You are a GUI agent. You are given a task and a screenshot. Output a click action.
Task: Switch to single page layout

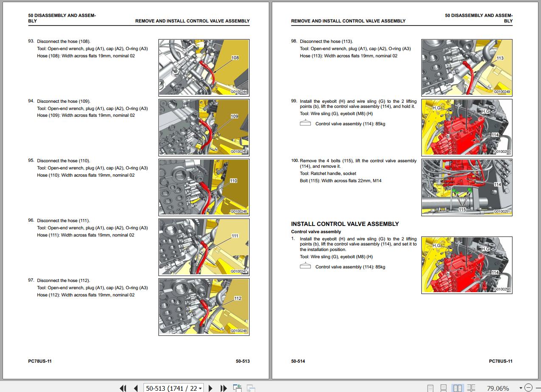pos(430,388)
